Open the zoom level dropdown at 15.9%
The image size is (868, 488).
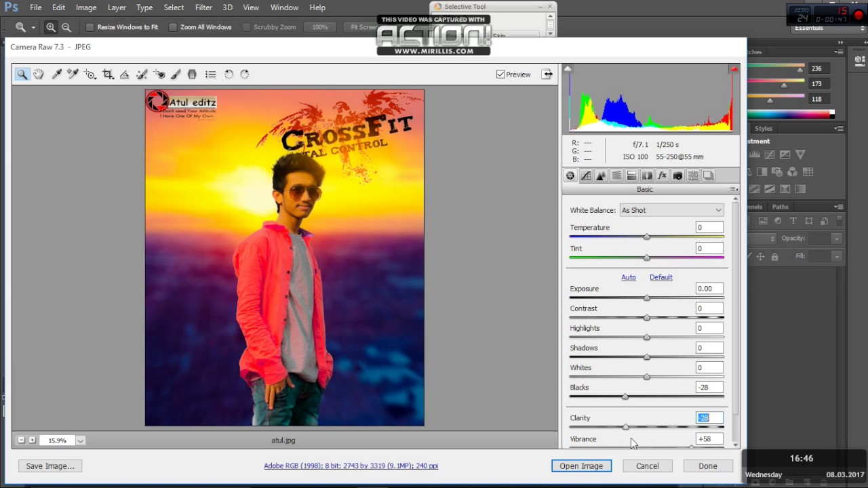pos(80,441)
